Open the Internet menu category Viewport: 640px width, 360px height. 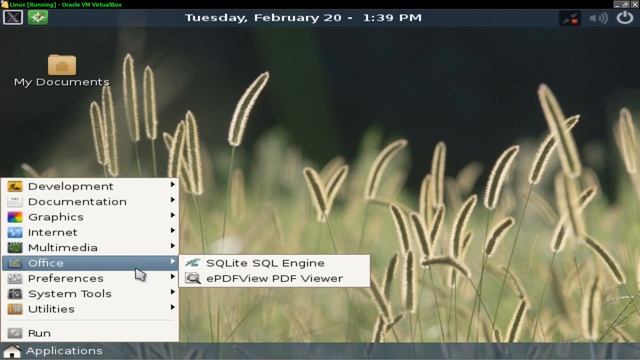pyautogui.click(x=90, y=232)
